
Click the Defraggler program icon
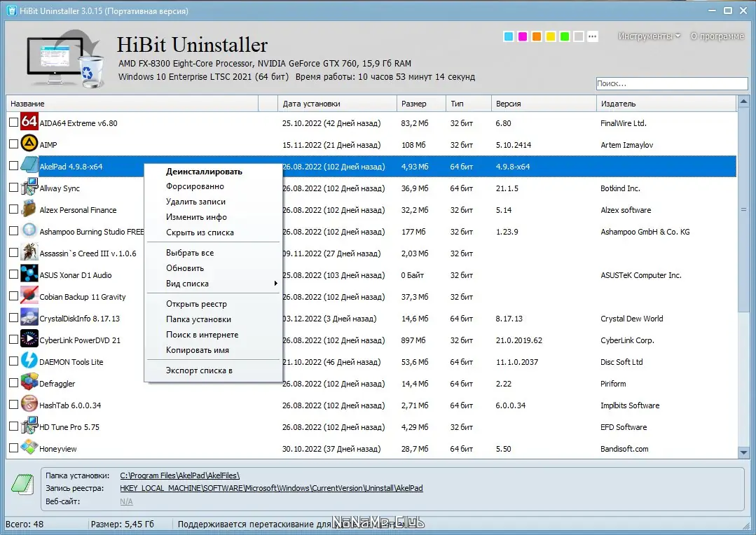[x=29, y=382]
